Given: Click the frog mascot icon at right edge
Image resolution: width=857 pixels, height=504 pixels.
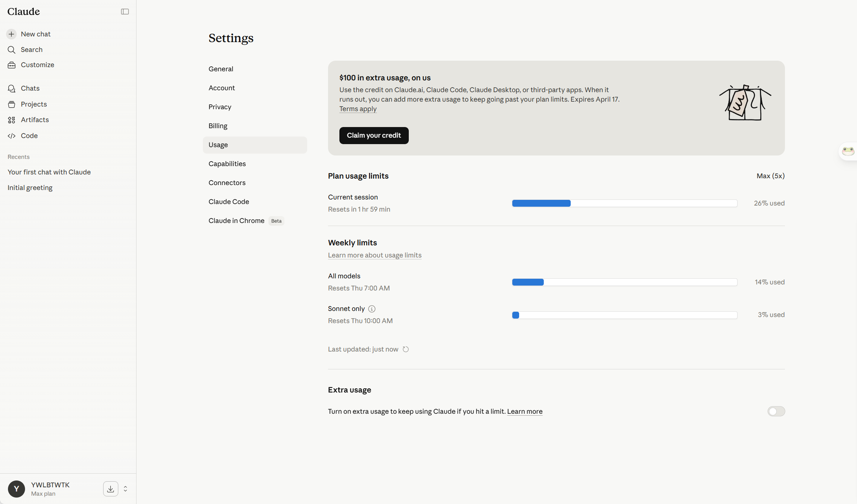Looking at the screenshot, I should (848, 151).
